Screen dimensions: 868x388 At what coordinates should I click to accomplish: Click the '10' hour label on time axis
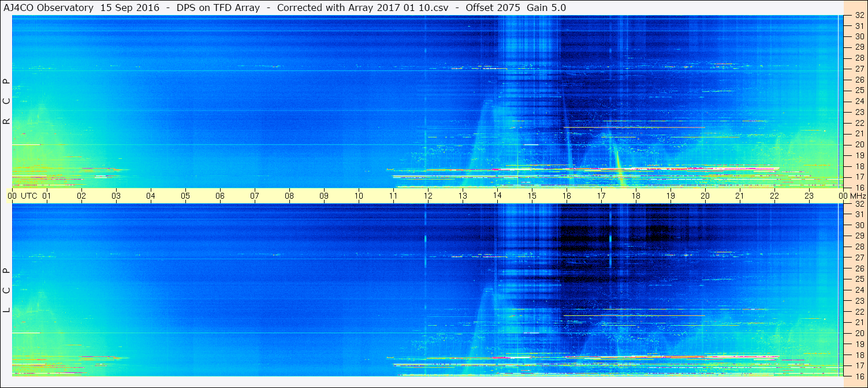click(359, 196)
